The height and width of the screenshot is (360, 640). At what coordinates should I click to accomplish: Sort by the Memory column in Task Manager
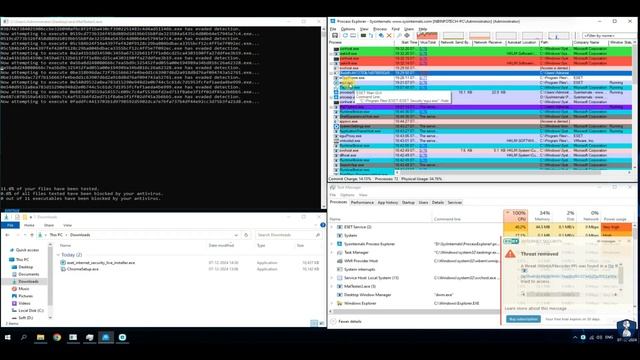tap(541, 216)
